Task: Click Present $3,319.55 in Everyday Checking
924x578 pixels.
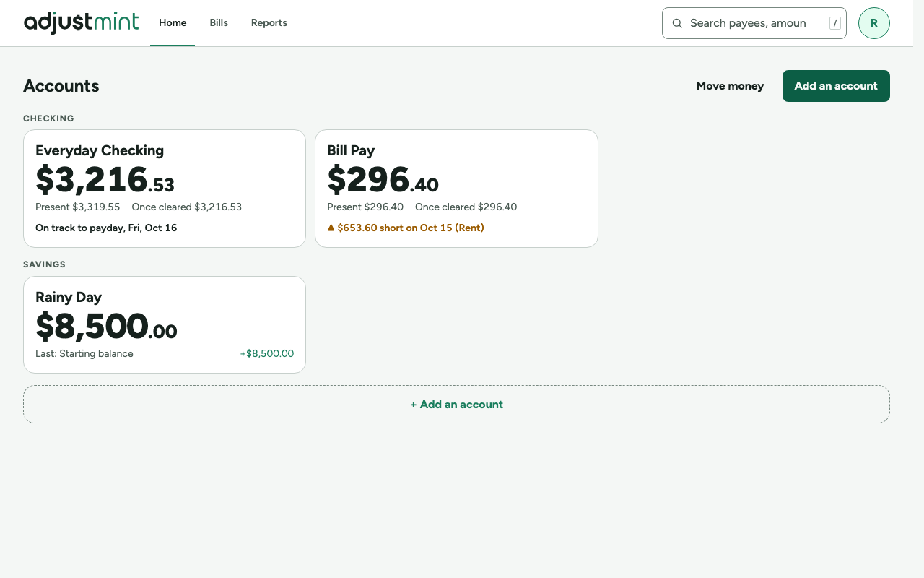Action: tap(78, 207)
